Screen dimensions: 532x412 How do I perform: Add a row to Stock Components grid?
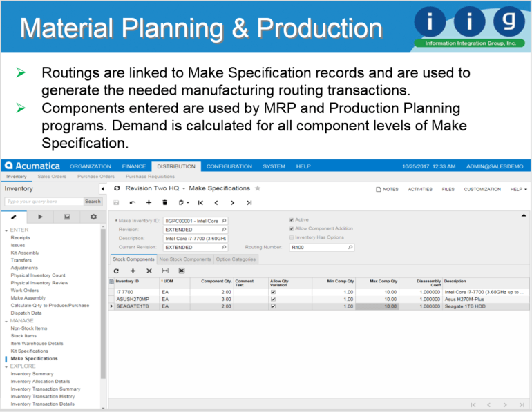point(133,271)
